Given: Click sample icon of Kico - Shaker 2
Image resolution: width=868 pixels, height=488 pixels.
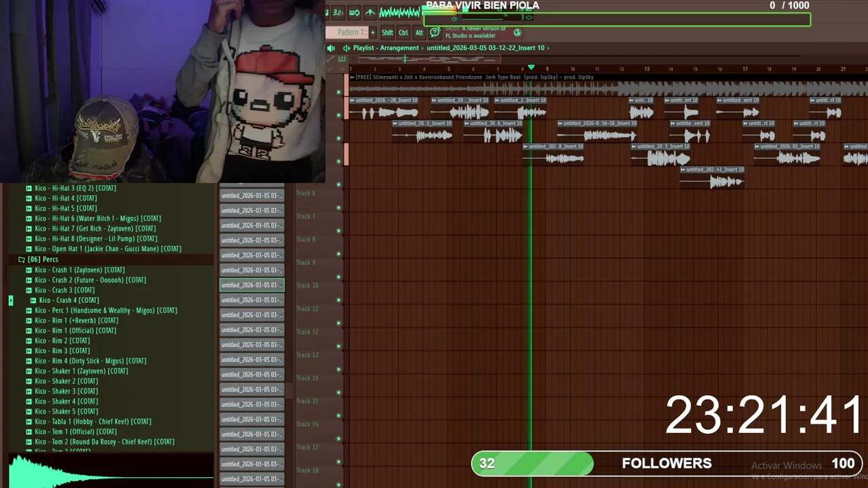Looking at the screenshot, I should pos(28,381).
